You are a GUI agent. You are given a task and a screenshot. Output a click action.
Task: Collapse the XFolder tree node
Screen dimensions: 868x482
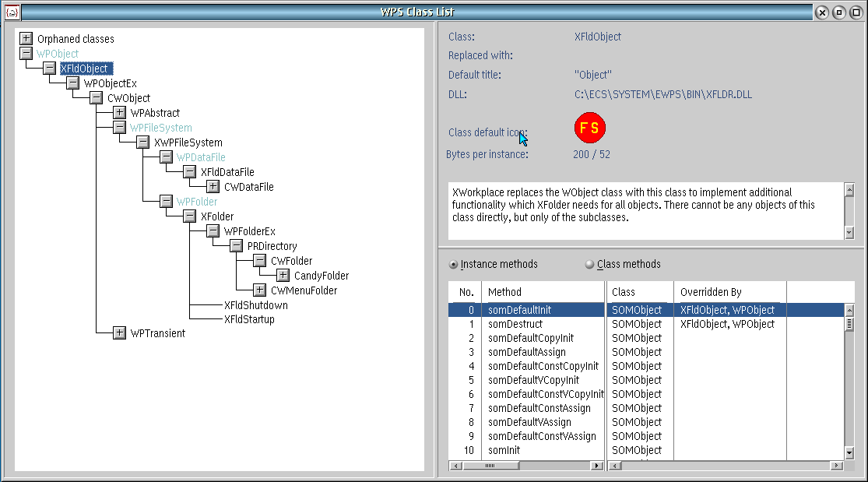click(189, 216)
